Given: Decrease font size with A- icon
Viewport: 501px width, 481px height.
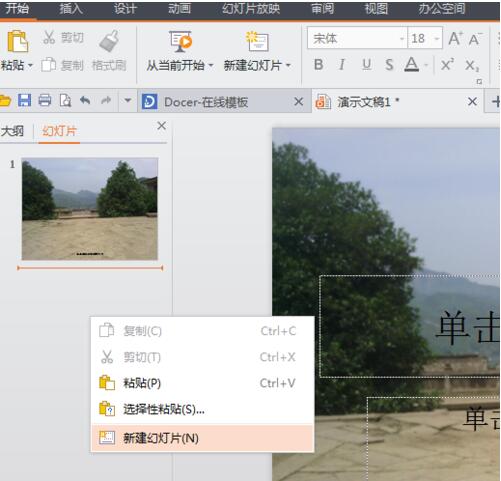Looking at the screenshot, I should [x=475, y=39].
